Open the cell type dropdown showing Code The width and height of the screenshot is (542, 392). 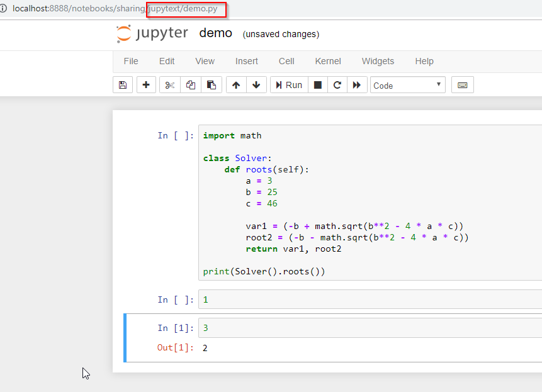coord(407,84)
